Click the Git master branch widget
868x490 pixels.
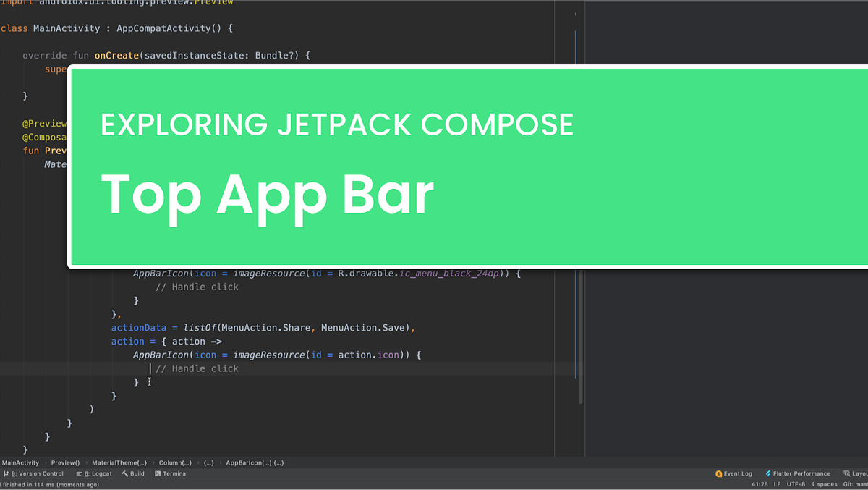tap(854, 483)
